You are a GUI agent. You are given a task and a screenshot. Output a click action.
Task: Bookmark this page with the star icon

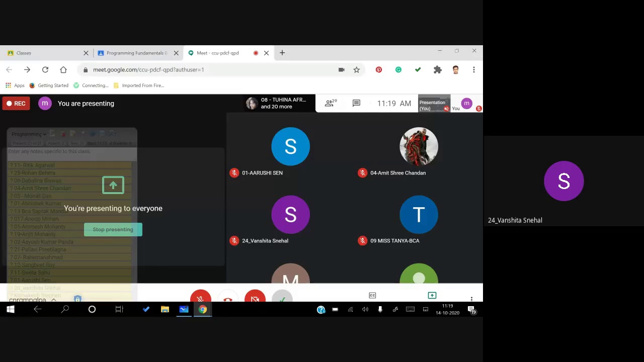click(357, 70)
